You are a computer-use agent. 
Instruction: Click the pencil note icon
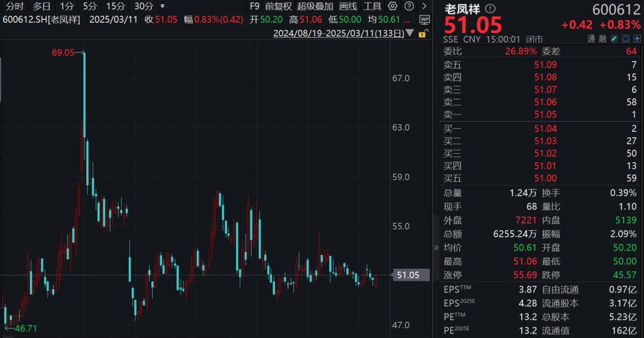pos(614,39)
